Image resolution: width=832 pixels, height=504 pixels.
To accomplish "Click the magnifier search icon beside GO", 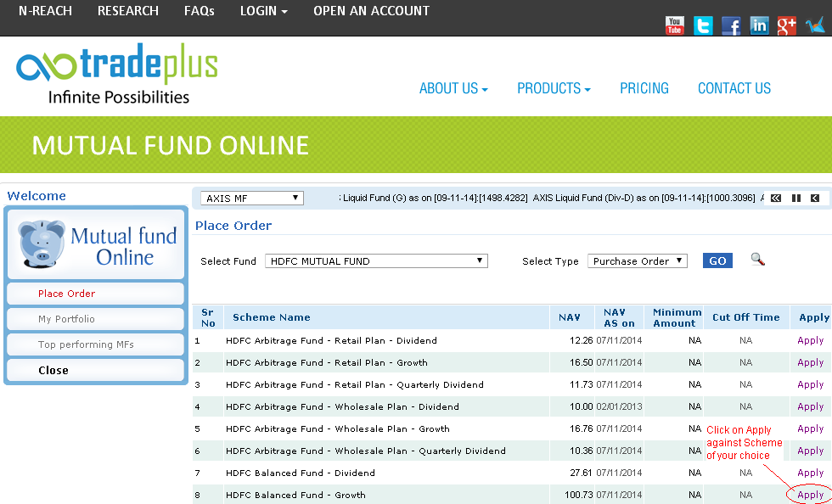I will click(x=757, y=260).
